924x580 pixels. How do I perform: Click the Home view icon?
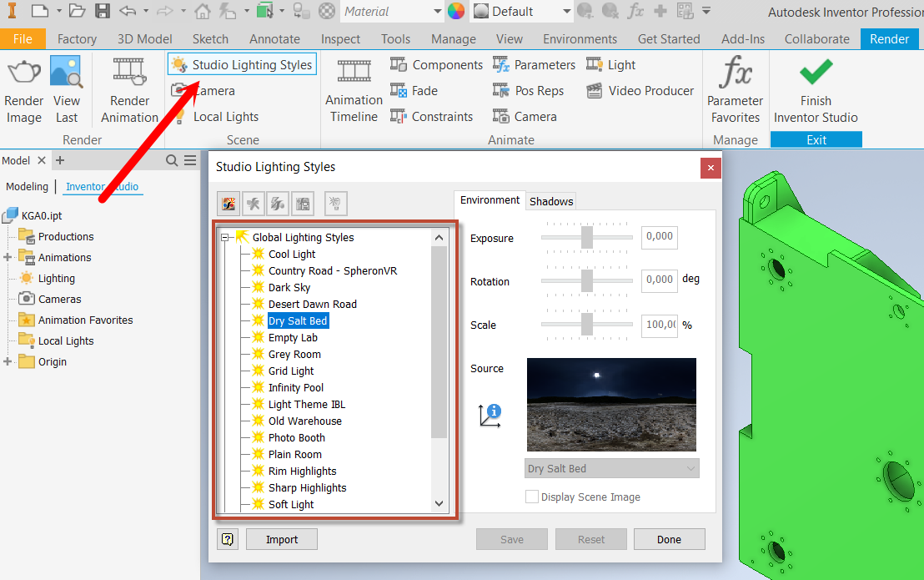tap(203, 11)
